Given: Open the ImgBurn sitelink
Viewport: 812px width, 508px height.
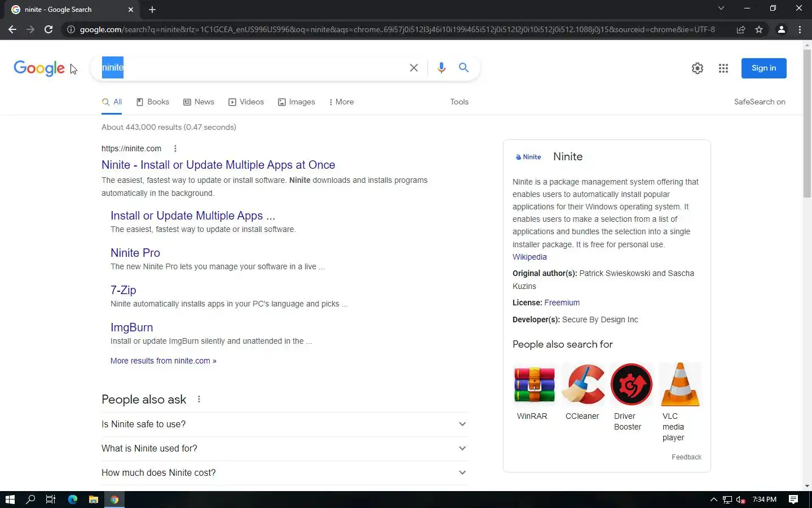Looking at the screenshot, I should [x=131, y=327].
